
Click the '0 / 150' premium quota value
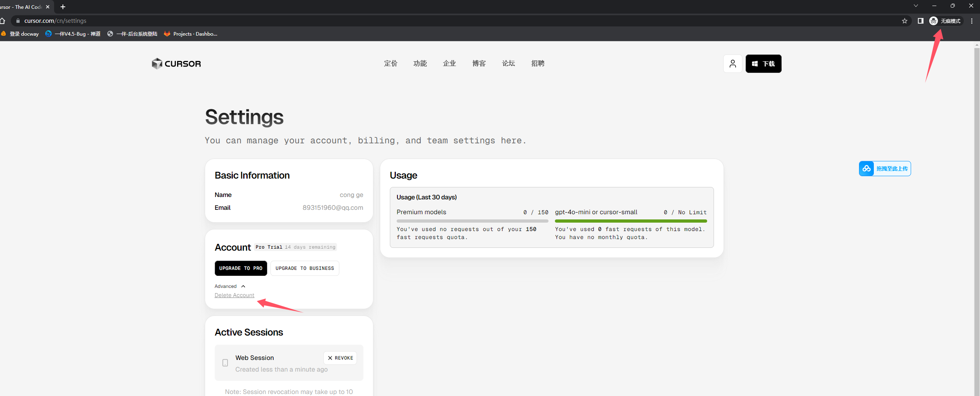pyautogui.click(x=536, y=212)
